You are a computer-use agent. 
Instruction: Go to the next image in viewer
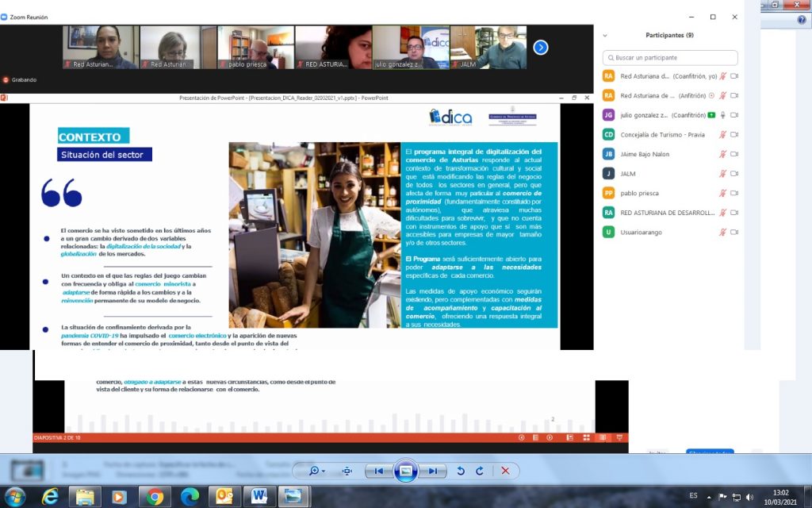432,471
